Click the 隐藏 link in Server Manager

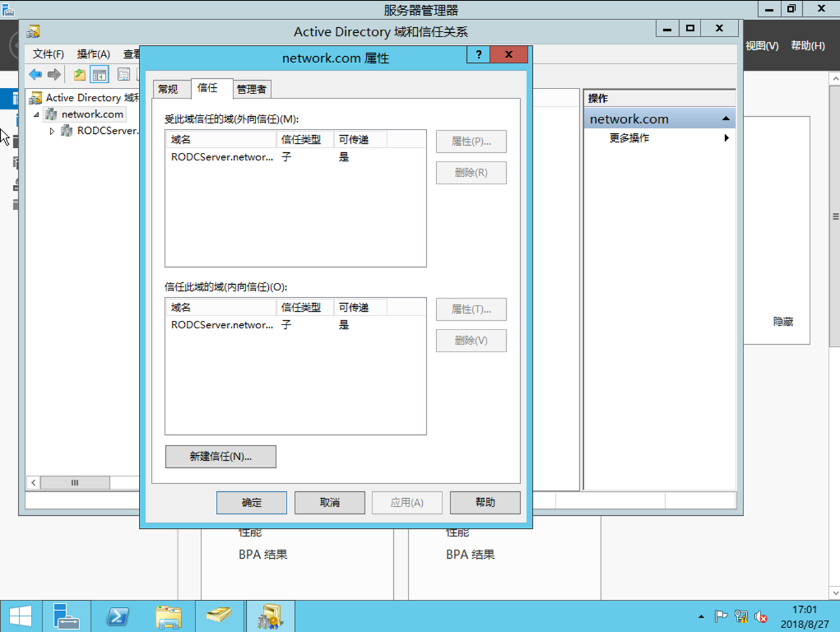[783, 321]
